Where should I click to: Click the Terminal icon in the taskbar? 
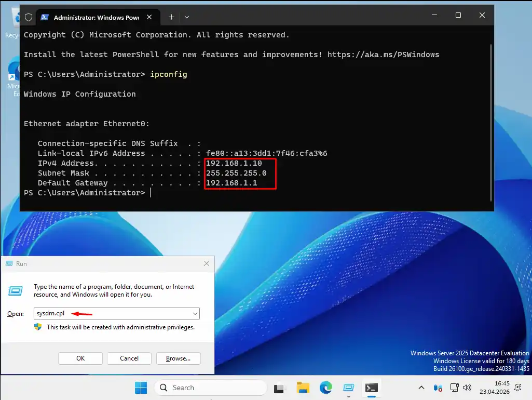(x=372, y=388)
